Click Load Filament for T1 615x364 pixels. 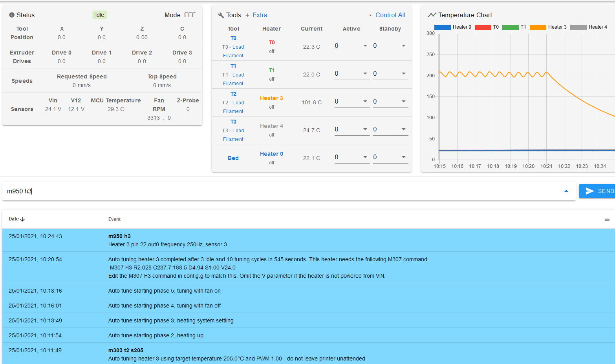(233, 79)
